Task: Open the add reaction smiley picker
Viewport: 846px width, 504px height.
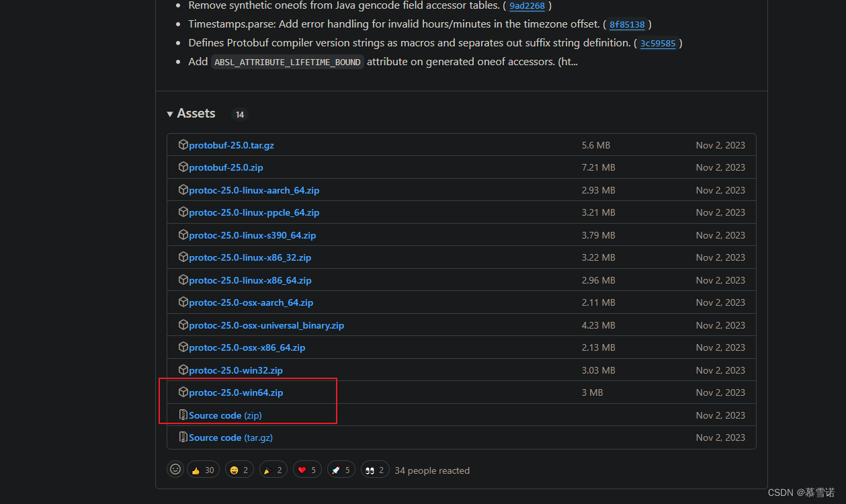Action: tap(175, 469)
